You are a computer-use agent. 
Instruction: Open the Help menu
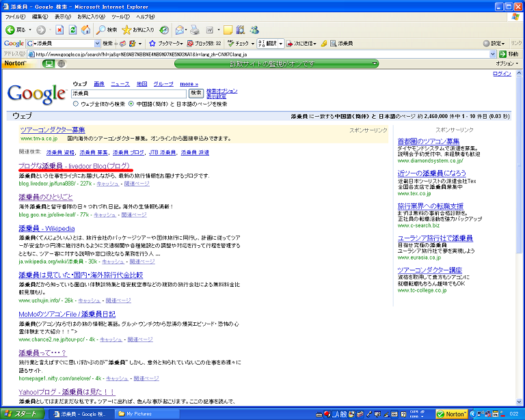[x=146, y=16]
